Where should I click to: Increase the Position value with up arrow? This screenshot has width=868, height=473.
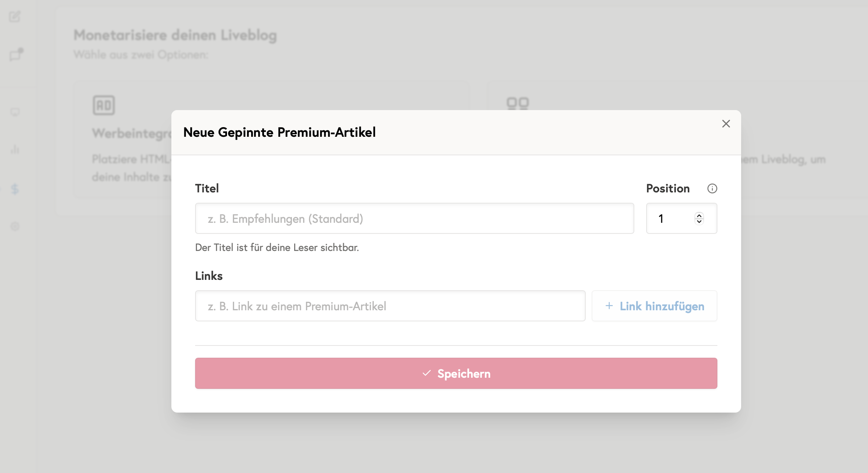pos(699,215)
